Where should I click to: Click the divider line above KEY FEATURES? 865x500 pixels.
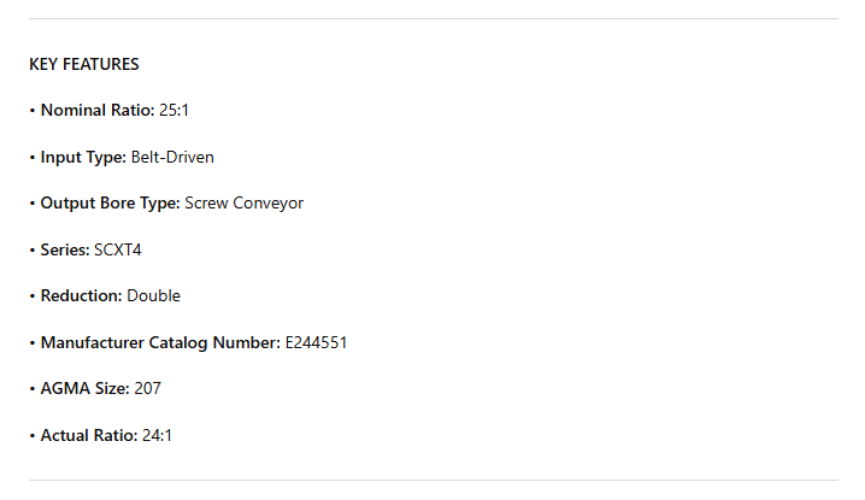432,19
